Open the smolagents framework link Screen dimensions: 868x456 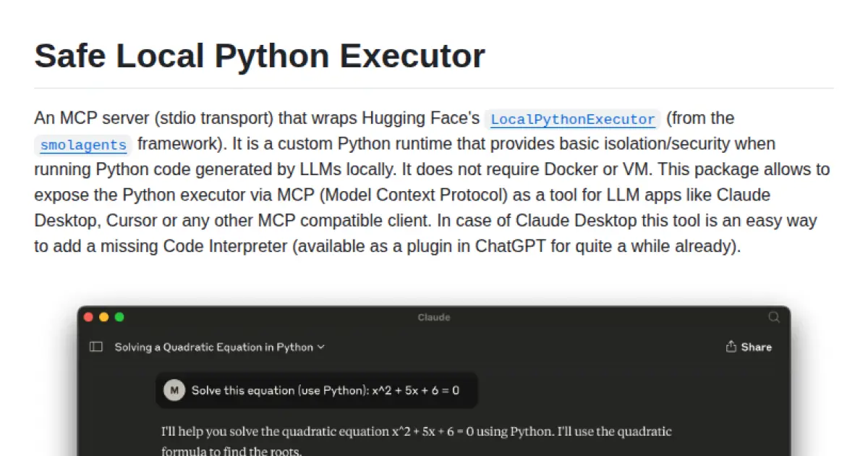(x=82, y=145)
